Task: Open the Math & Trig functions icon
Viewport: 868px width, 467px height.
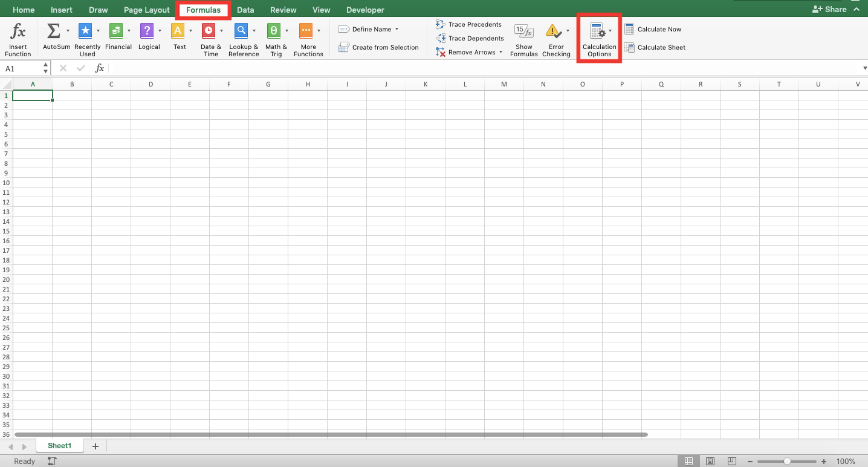Action: point(273,31)
